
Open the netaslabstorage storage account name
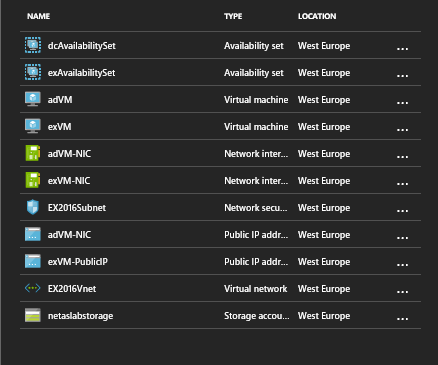click(80, 316)
